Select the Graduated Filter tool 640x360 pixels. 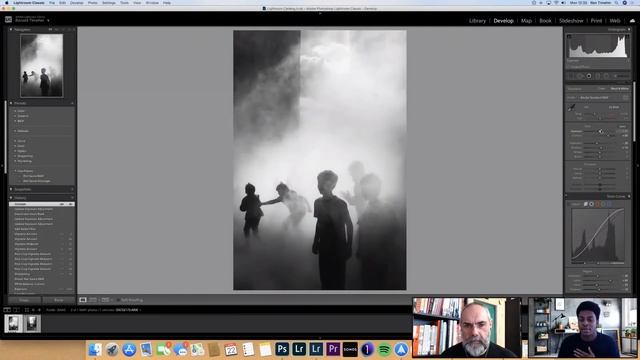click(598, 76)
